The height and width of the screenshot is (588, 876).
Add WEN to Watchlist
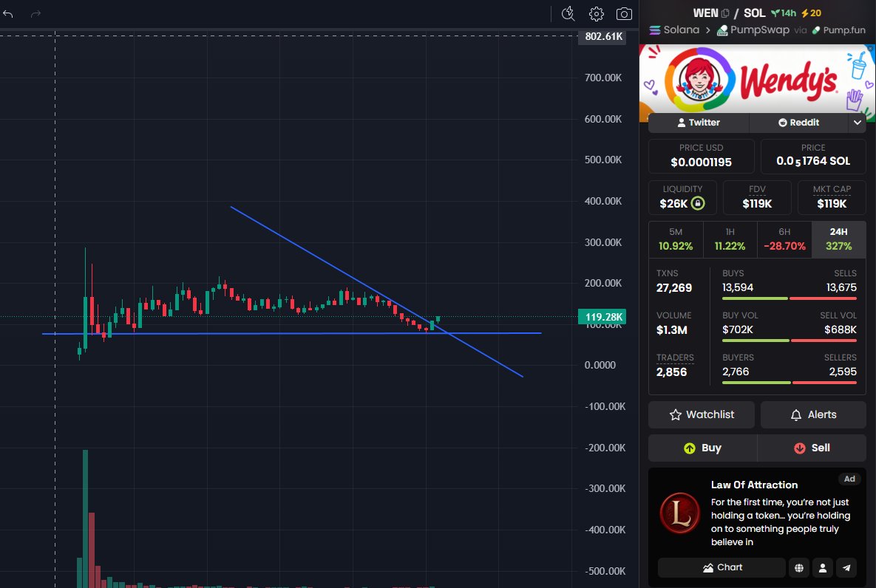(x=701, y=414)
